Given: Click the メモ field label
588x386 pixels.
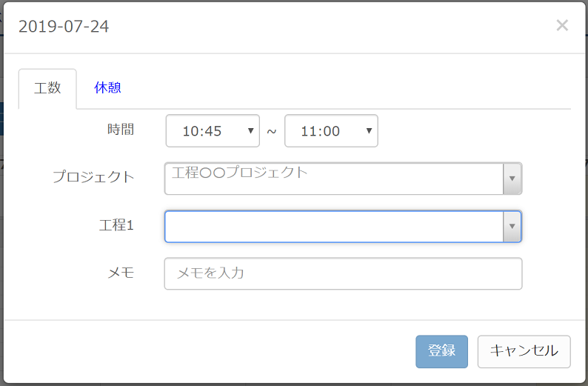Looking at the screenshot, I should tap(121, 273).
